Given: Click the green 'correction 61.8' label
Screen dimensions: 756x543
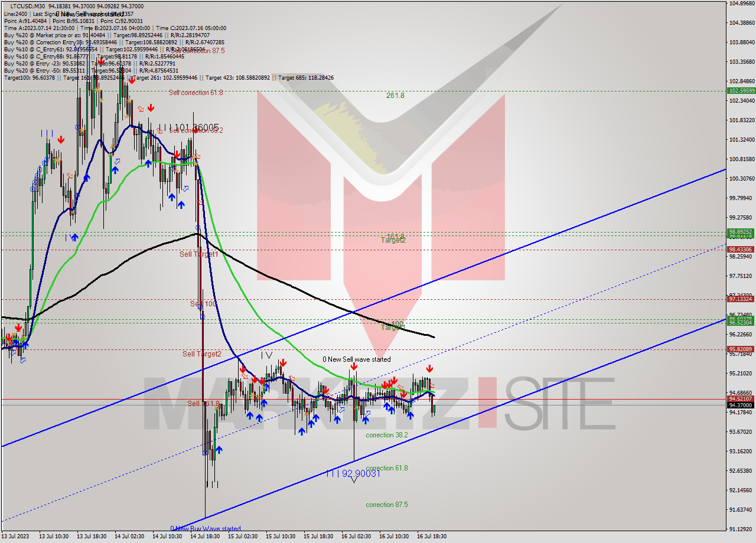Looking at the screenshot, I should (387, 468).
